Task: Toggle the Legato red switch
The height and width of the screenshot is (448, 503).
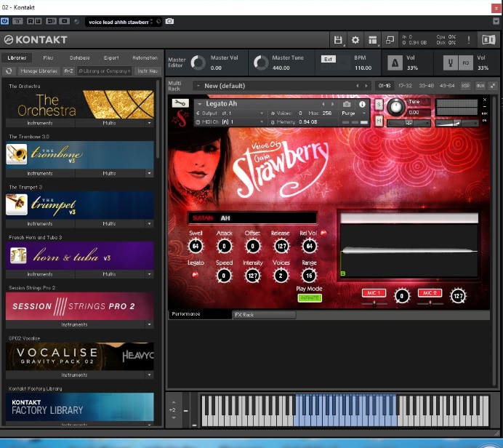Action: click(195, 275)
